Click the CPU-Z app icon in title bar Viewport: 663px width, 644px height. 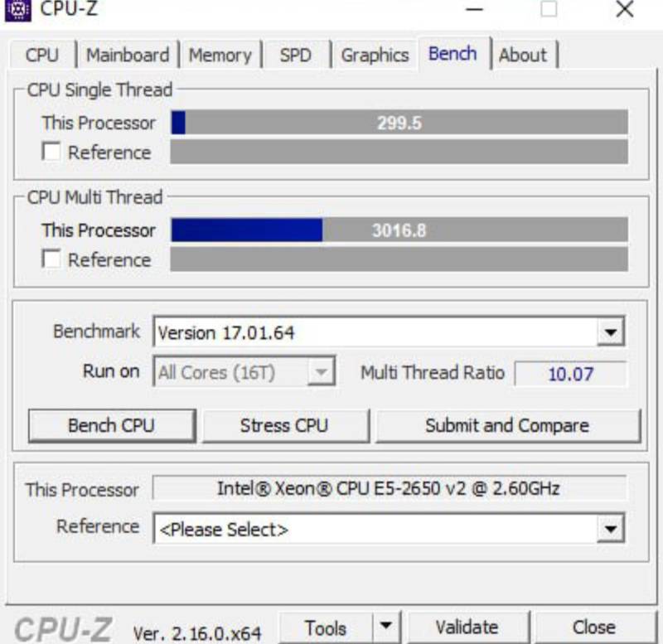click(x=17, y=9)
